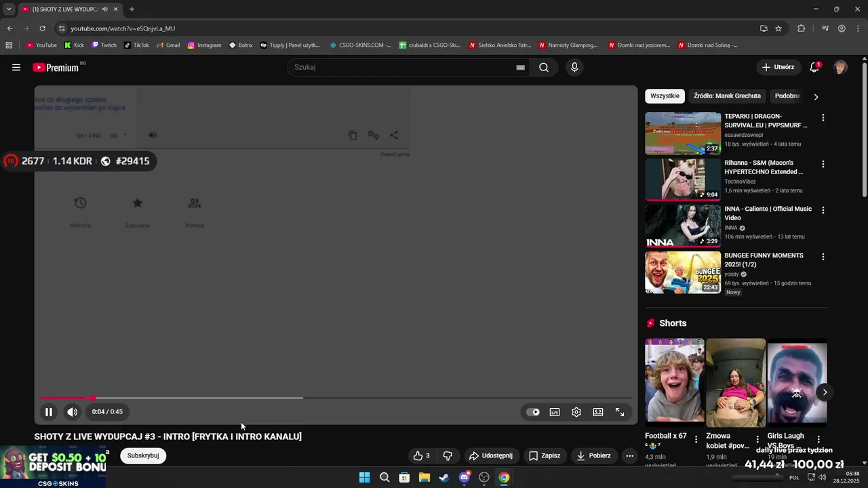
Task: Save video with Zapisz button
Action: [545, 455]
